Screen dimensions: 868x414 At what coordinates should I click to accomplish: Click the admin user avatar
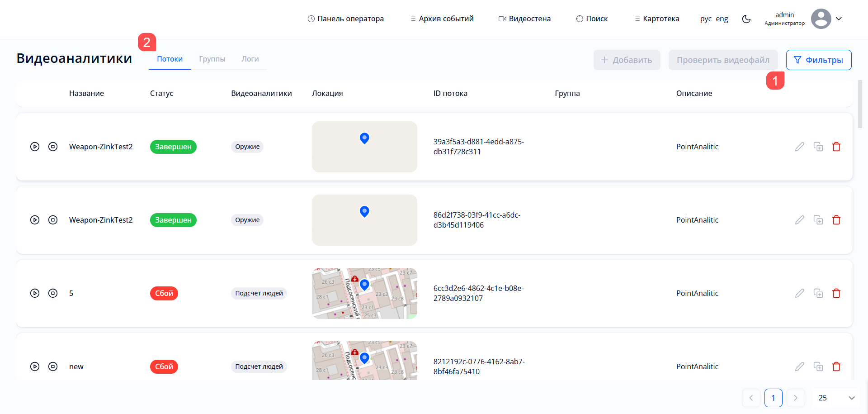coord(821,19)
